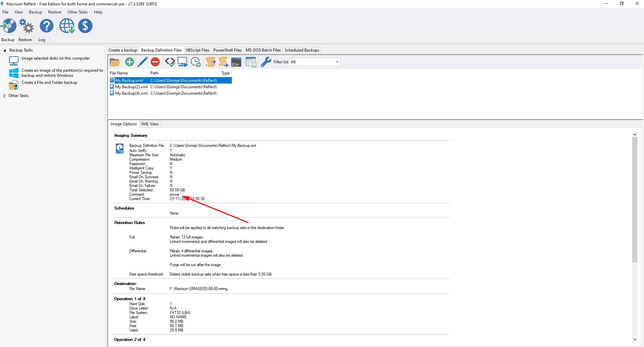Generate VBScript file scroll icon with purple arrow
This screenshot has width=644, height=347.
[x=211, y=62]
